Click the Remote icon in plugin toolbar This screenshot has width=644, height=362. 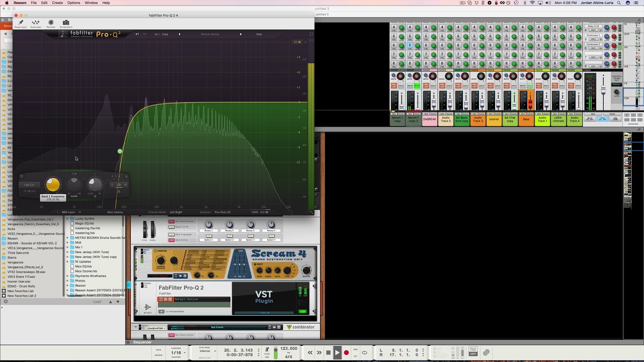pyautogui.click(x=51, y=23)
